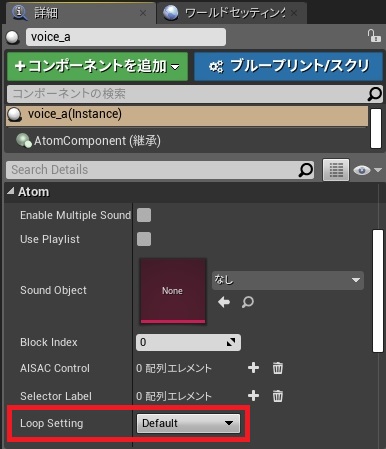Click the component search magnifier icon
Viewport: 386px width, 449px height.
(374, 94)
